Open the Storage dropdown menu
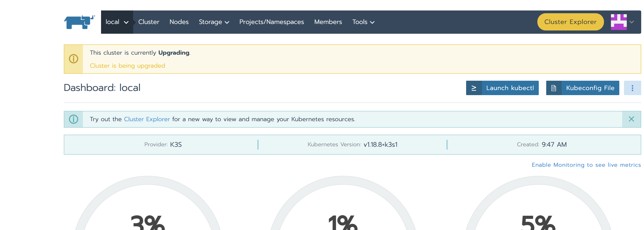 214,22
